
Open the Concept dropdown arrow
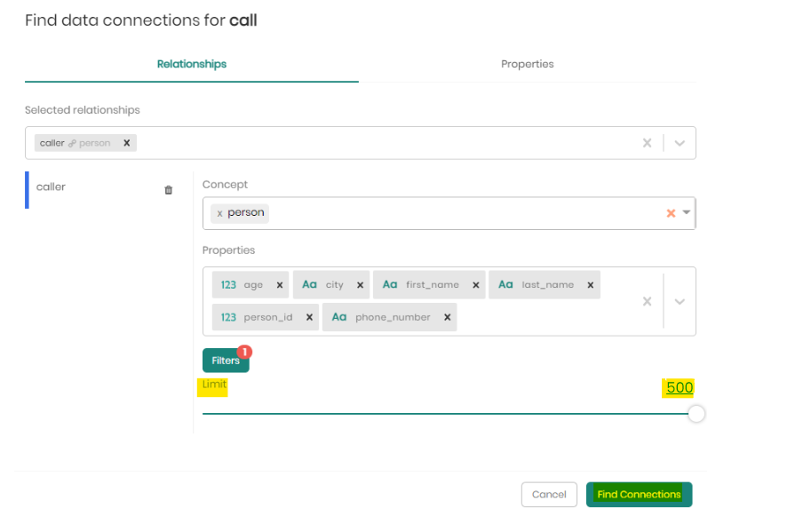pos(686,213)
